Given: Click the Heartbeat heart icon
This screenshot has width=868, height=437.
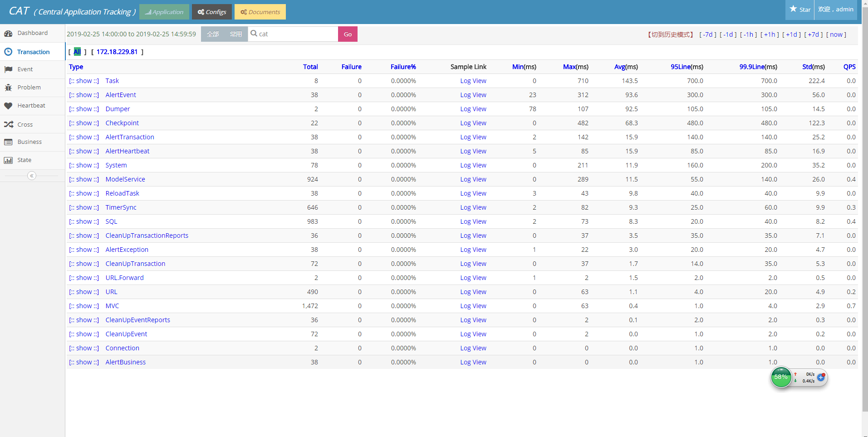Looking at the screenshot, I should point(8,106).
